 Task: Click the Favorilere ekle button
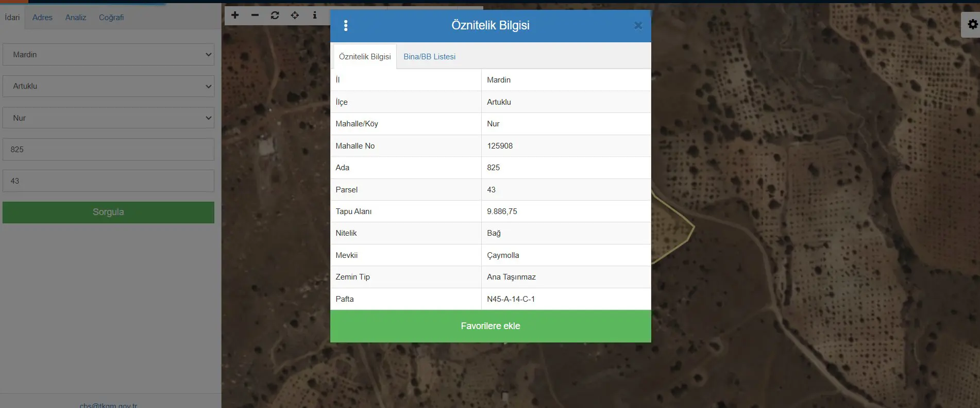491,326
